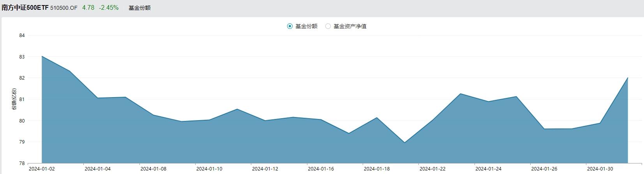Click y-axis label 80
This screenshot has height=174, width=644.
coord(22,121)
